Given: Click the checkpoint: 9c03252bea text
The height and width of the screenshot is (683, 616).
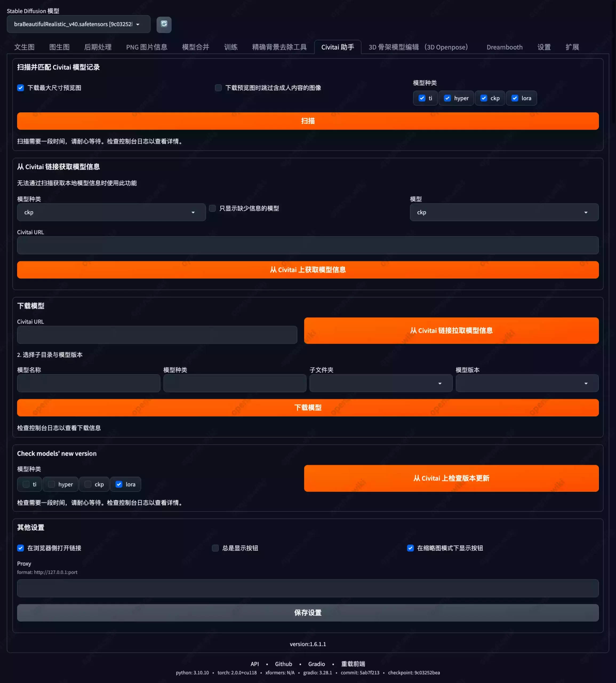Looking at the screenshot, I should point(414,673).
